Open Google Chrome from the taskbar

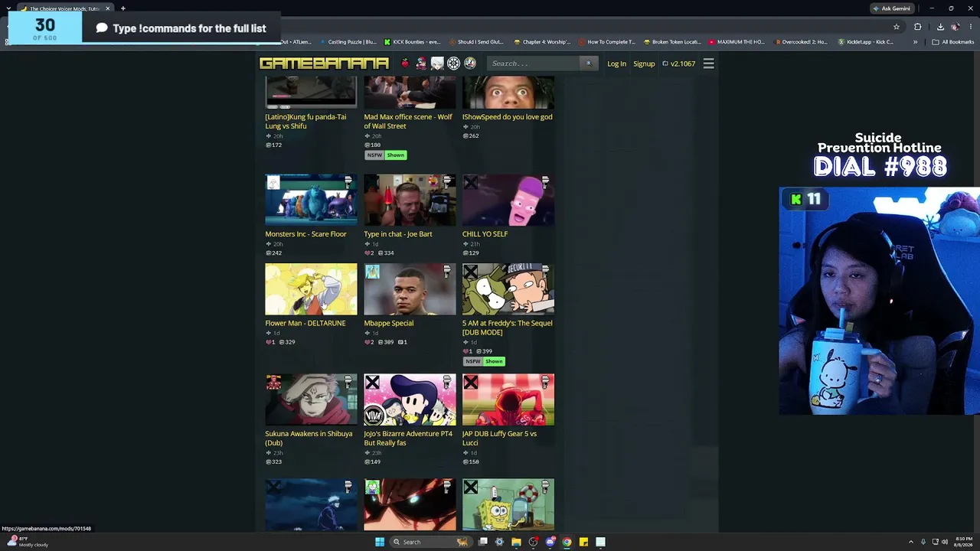click(x=567, y=542)
